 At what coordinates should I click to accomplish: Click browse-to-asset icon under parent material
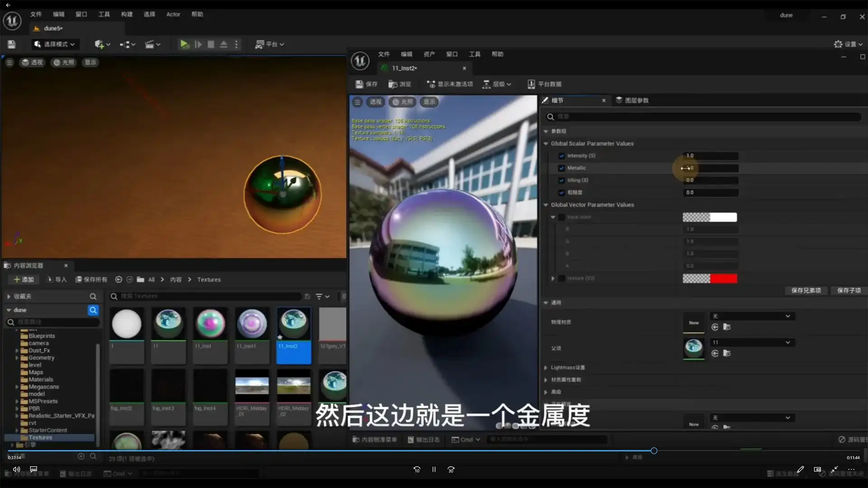(727, 353)
